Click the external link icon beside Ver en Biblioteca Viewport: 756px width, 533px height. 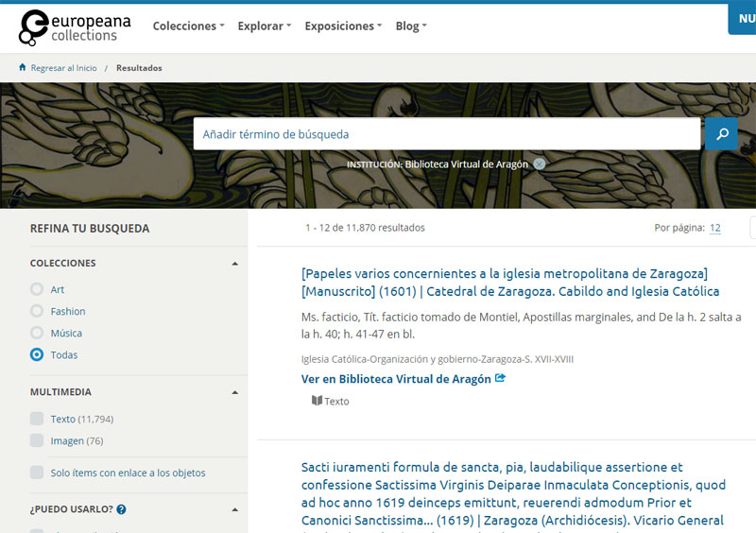(500, 378)
